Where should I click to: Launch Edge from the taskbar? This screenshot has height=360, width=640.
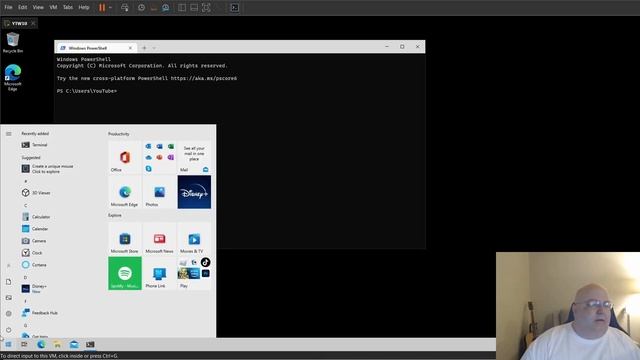click(x=41, y=344)
